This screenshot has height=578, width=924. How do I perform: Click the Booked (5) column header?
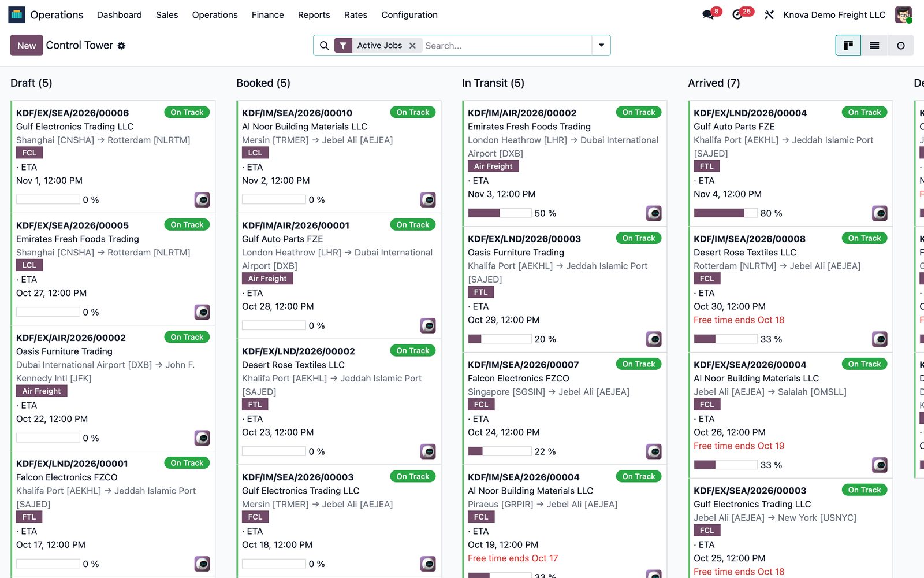[x=263, y=83]
